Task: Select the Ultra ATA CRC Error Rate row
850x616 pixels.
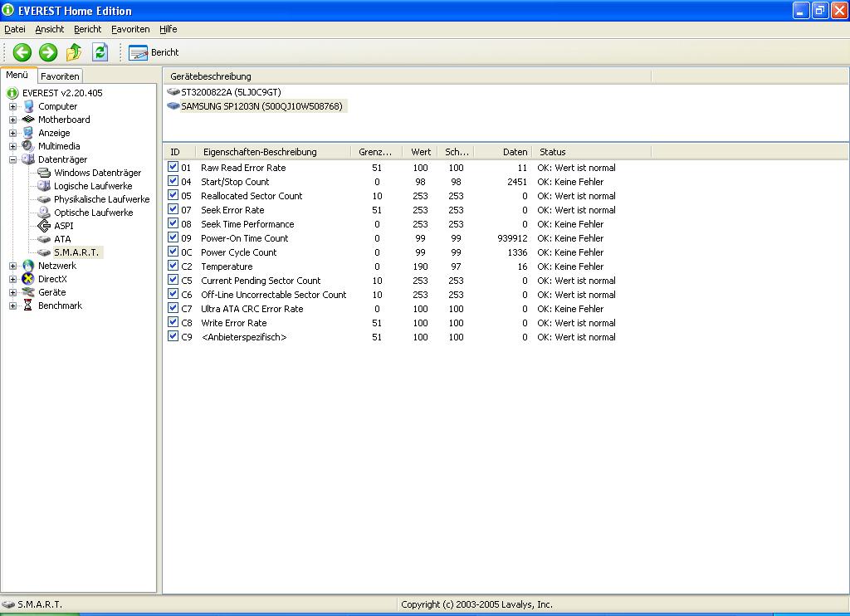Action: 392,309
